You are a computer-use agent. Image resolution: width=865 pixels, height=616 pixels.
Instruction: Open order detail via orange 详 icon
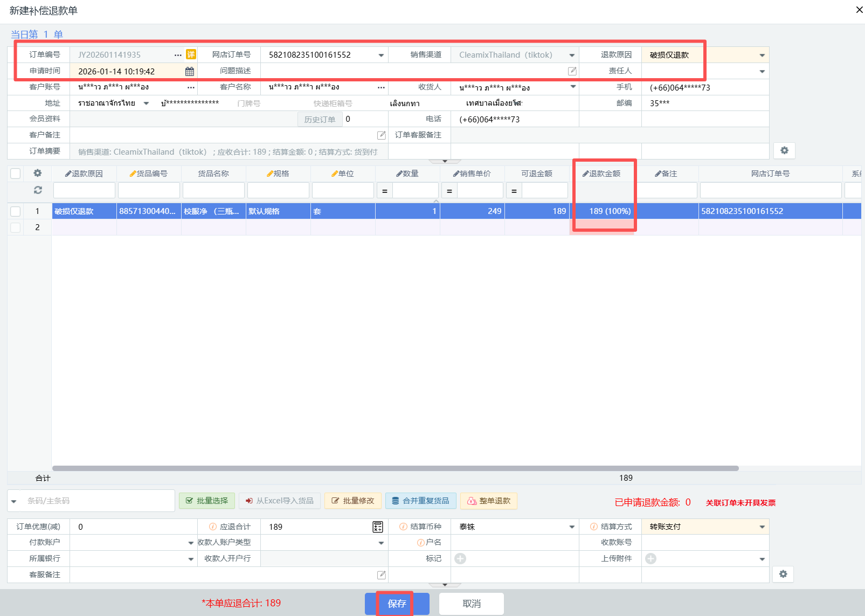(191, 54)
